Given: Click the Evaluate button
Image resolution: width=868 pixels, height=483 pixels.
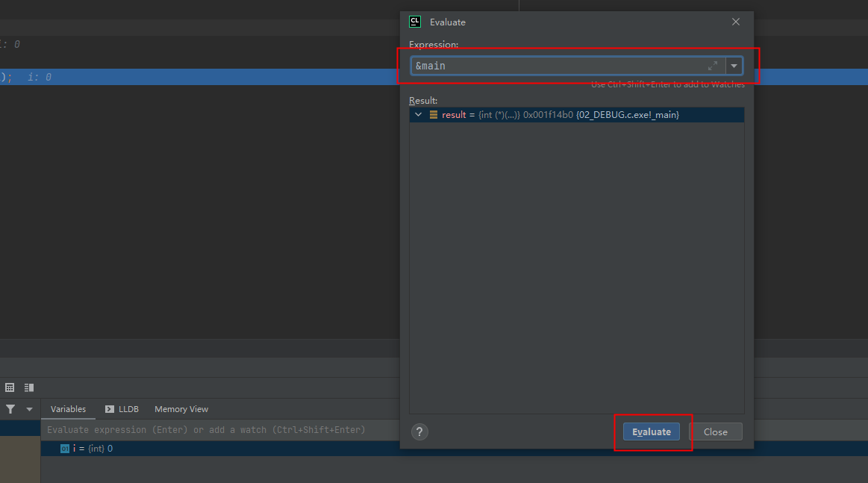Looking at the screenshot, I should 652,431.
